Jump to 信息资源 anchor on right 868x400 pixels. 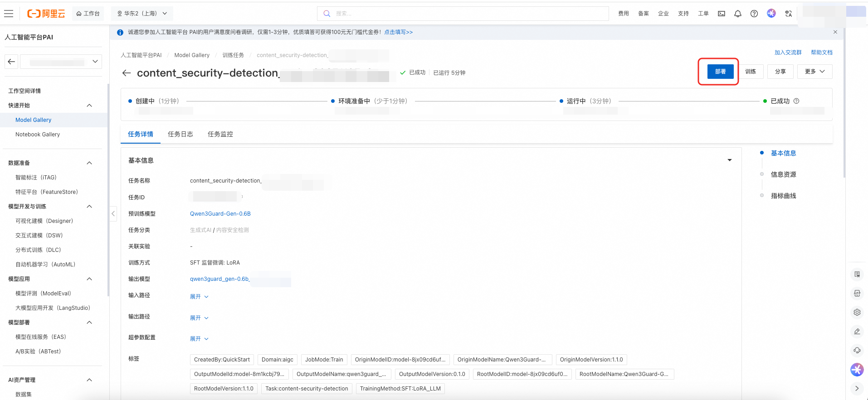784,174
